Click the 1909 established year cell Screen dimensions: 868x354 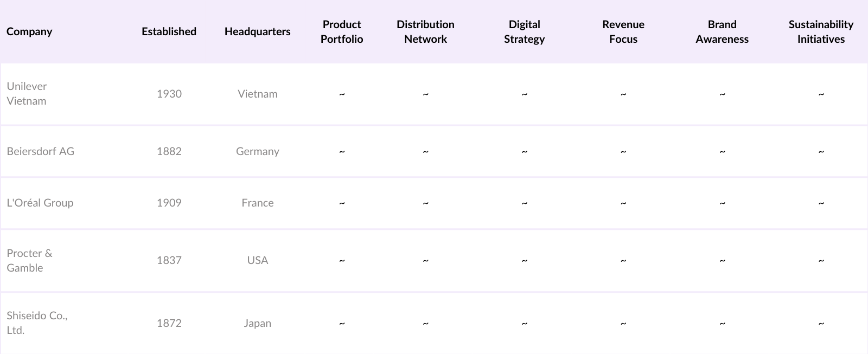(169, 203)
